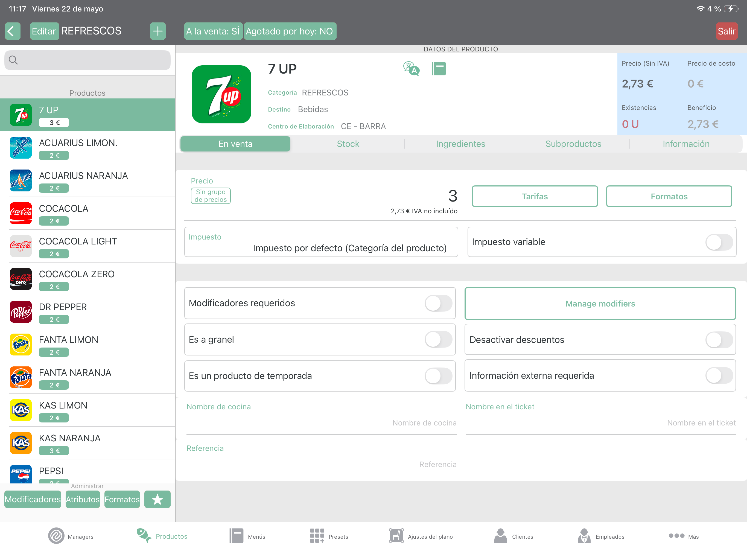This screenshot has height=560, width=747.
Task: Click the product search field
Action: pyautogui.click(x=87, y=60)
